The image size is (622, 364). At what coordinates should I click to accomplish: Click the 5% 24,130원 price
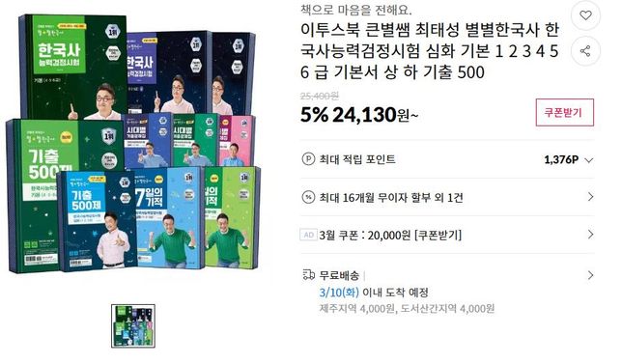pyautogui.click(x=359, y=115)
